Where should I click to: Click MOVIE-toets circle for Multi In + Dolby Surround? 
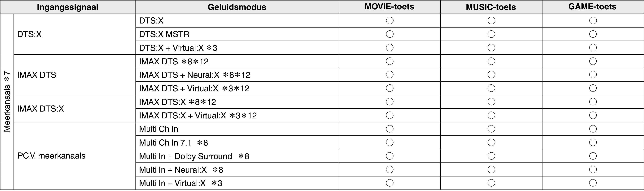click(389, 156)
